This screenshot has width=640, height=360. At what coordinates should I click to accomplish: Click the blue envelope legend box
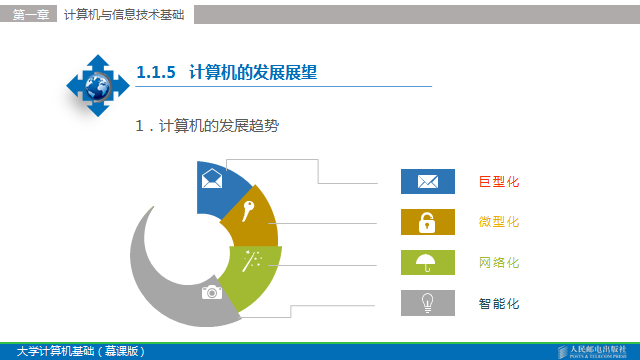coord(428,181)
